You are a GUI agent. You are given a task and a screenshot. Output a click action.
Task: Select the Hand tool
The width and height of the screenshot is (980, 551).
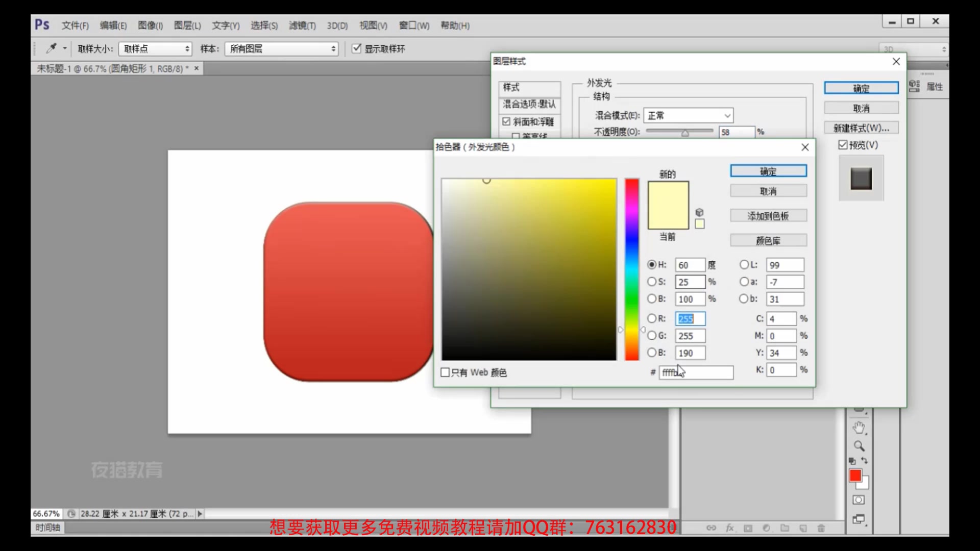pos(859,428)
